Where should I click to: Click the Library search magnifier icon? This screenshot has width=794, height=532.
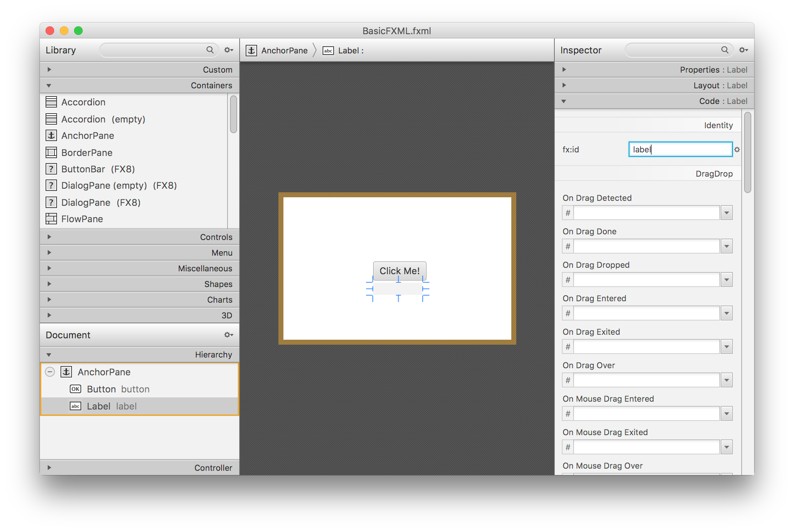pos(210,50)
